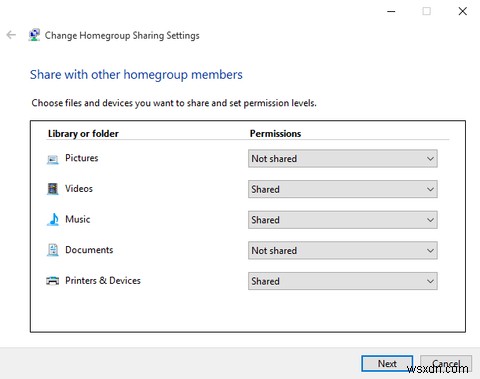Click the Pictures library icon

pyautogui.click(x=53, y=159)
